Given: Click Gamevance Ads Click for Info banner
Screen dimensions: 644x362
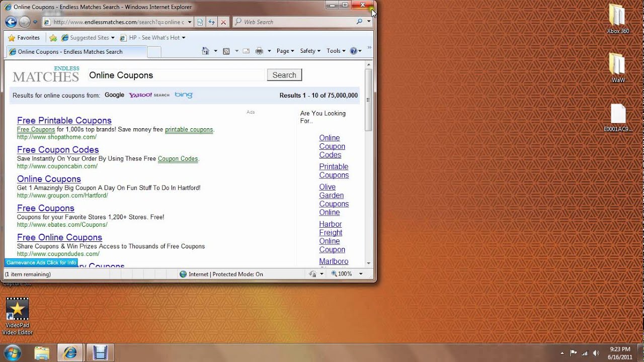Looking at the screenshot, I should point(41,262).
